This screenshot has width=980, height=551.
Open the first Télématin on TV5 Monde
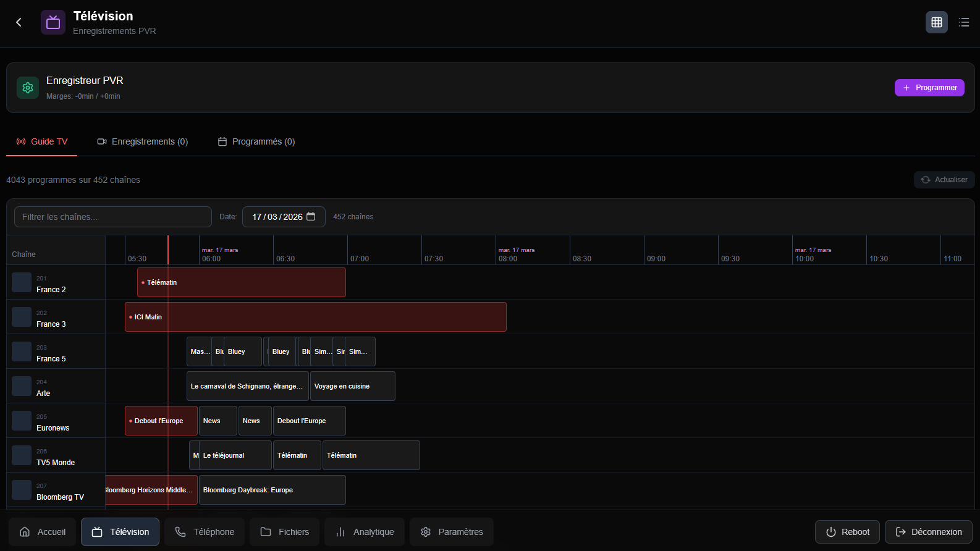[x=297, y=455]
